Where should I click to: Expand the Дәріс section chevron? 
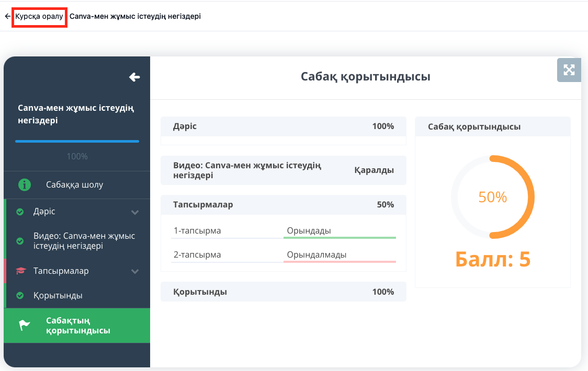pos(135,212)
